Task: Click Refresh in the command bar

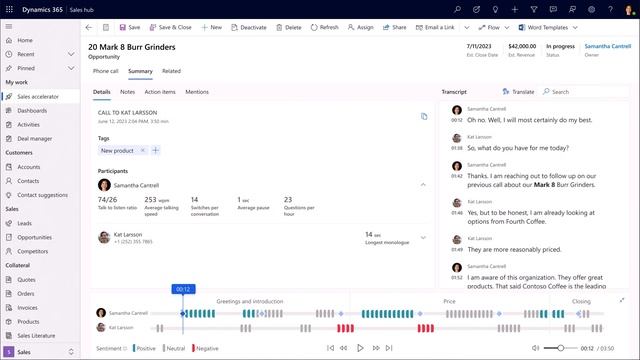Action: pos(324,27)
